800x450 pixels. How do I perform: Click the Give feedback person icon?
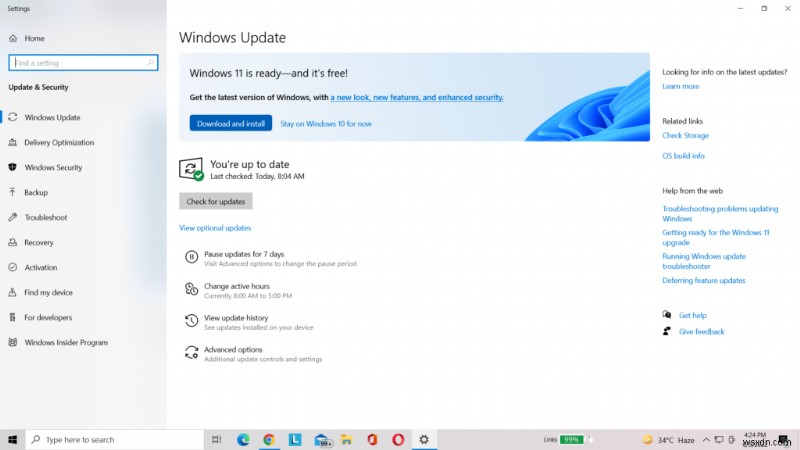[x=666, y=331]
